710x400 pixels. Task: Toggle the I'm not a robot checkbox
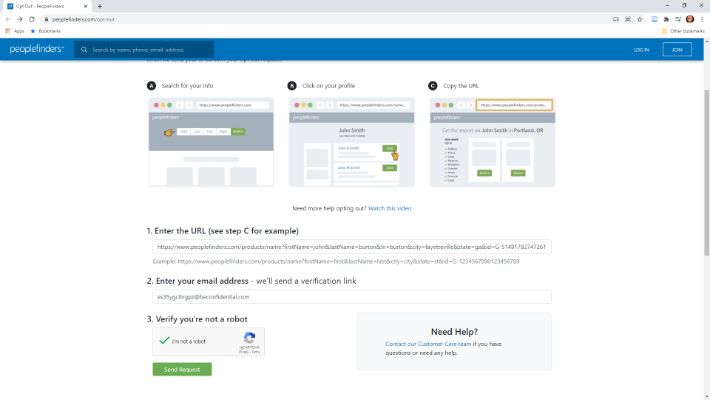[164, 341]
